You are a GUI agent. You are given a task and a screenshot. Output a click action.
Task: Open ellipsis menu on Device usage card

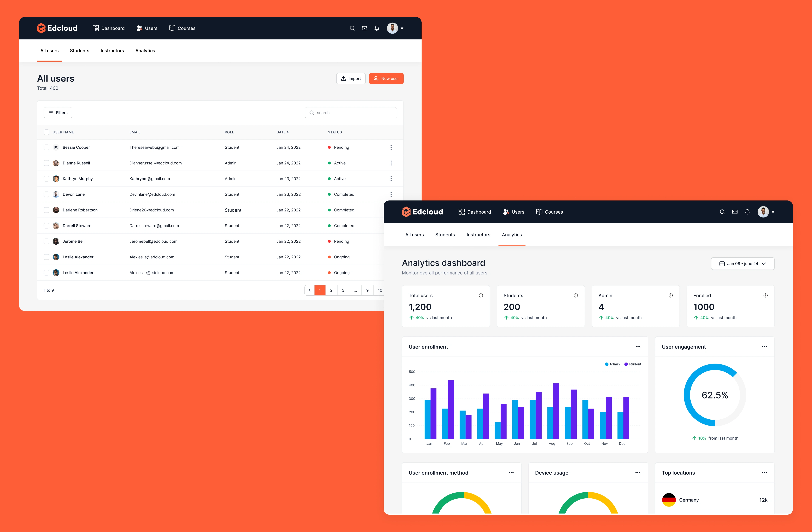coord(638,473)
